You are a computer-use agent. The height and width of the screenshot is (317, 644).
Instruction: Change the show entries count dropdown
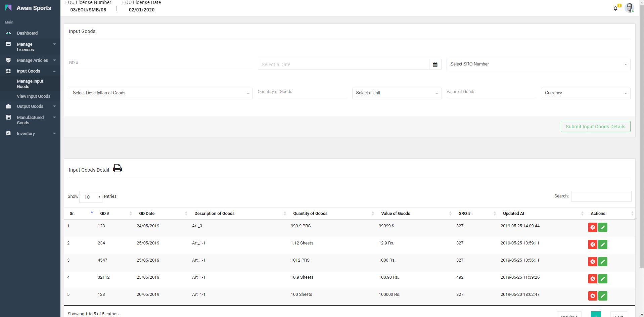click(91, 197)
